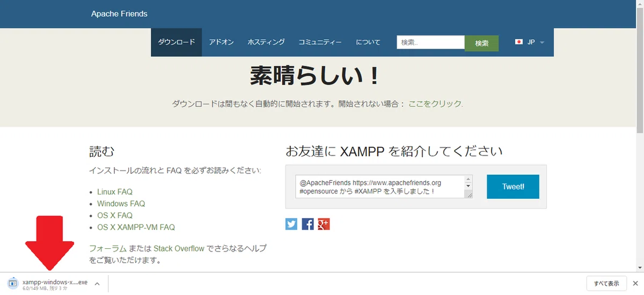Click the 素晴らしい！ heading
Image resolution: width=644 pixels, height=295 pixels.
(316, 76)
